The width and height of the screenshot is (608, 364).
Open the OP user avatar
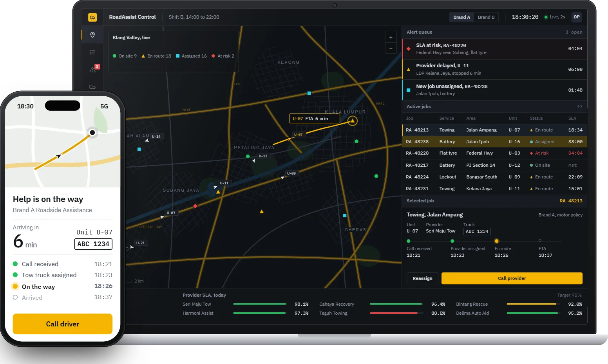point(577,17)
